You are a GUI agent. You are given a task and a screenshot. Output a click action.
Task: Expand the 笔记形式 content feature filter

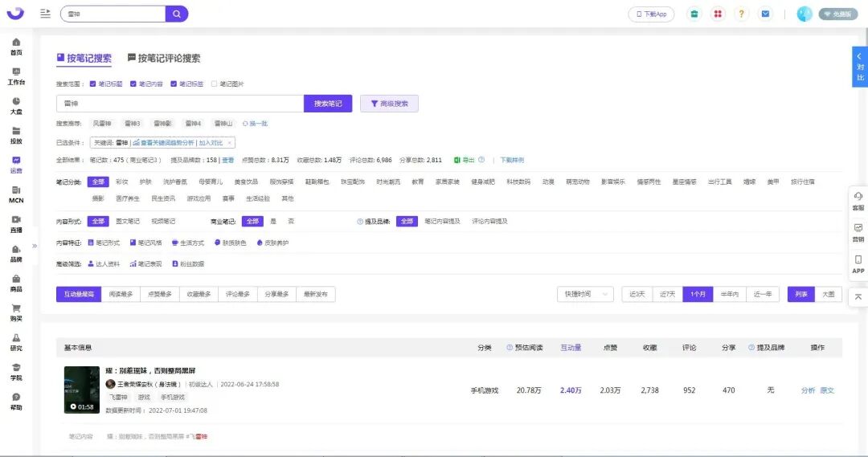(104, 243)
